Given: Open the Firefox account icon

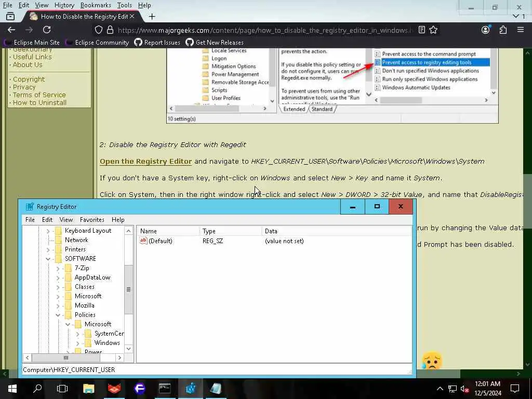Looking at the screenshot, I should click(x=486, y=30).
